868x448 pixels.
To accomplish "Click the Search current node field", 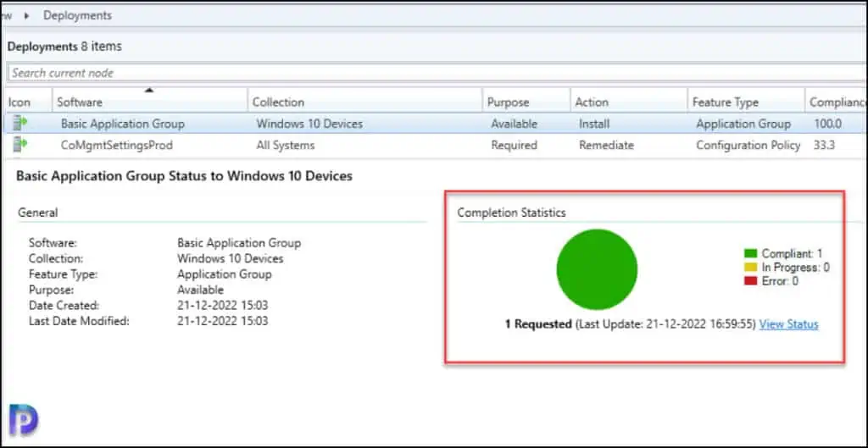I will pyautogui.click(x=437, y=73).
